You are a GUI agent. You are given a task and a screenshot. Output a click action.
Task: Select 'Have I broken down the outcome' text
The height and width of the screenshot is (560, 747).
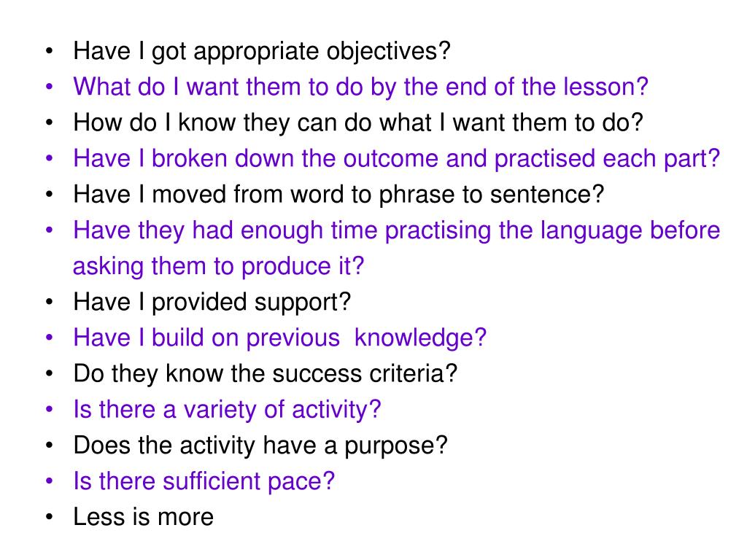coord(396,158)
